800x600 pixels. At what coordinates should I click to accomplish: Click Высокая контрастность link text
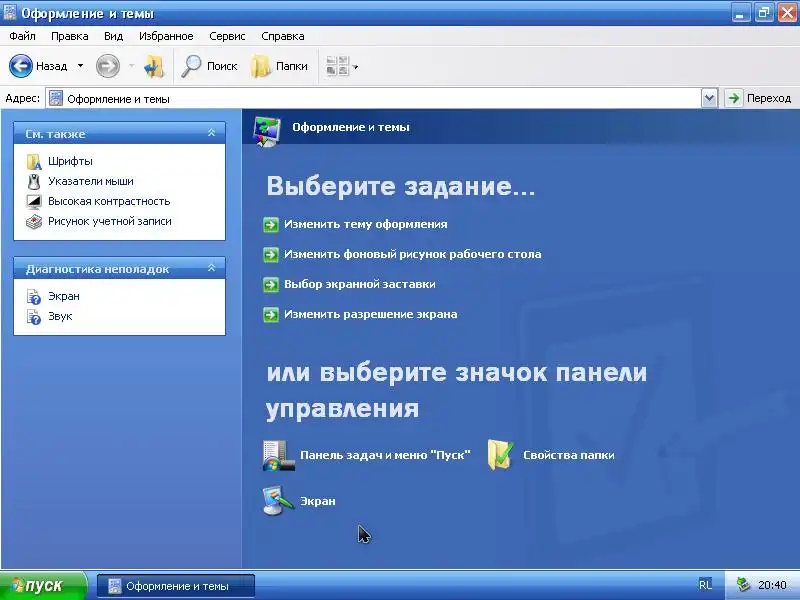click(x=109, y=201)
